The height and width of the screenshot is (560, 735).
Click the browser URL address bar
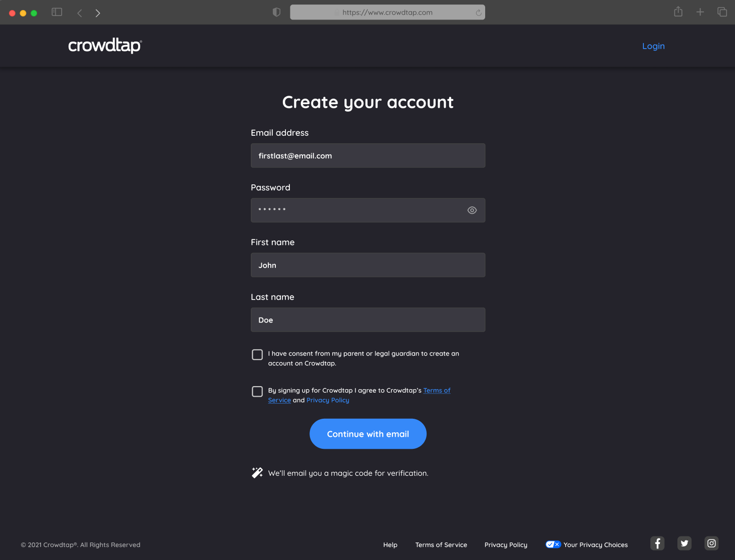click(388, 13)
